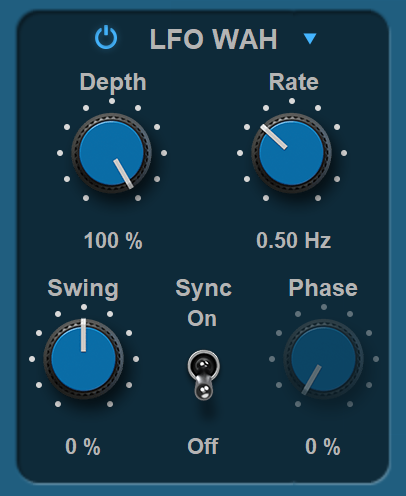Click the 100 % Depth value field
The image size is (406, 496).
(113, 240)
